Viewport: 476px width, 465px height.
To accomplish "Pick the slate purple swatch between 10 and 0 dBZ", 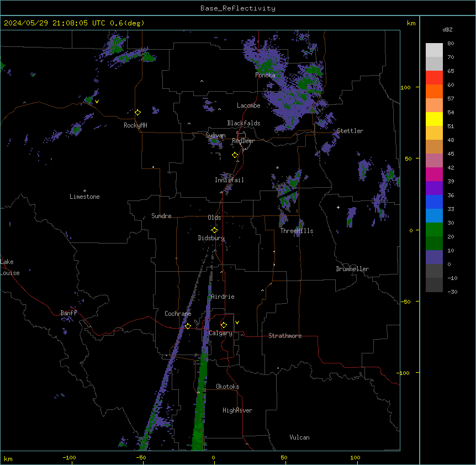I will [x=434, y=257].
